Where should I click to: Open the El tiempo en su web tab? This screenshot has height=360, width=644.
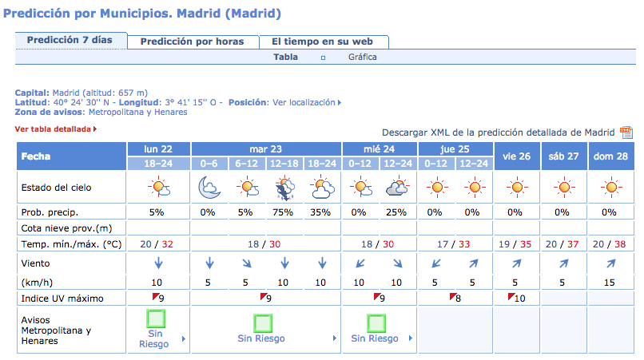click(323, 42)
